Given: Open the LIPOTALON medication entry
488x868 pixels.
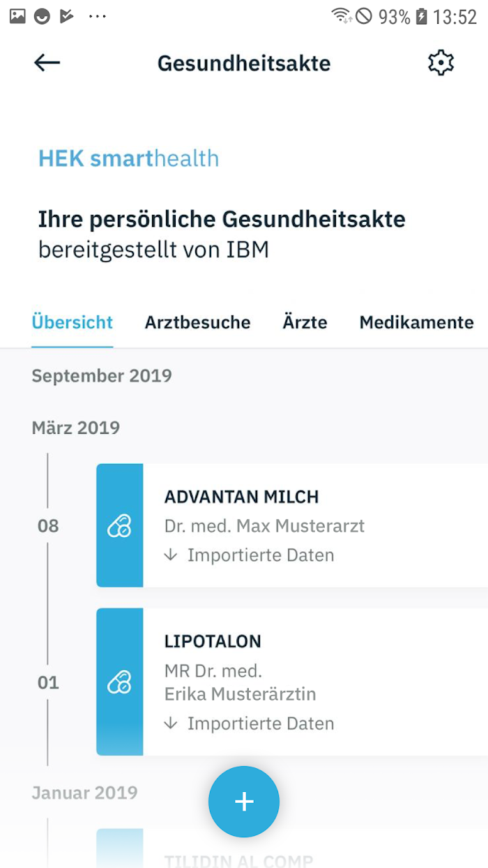Looking at the screenshot, I should click(292, 682).
